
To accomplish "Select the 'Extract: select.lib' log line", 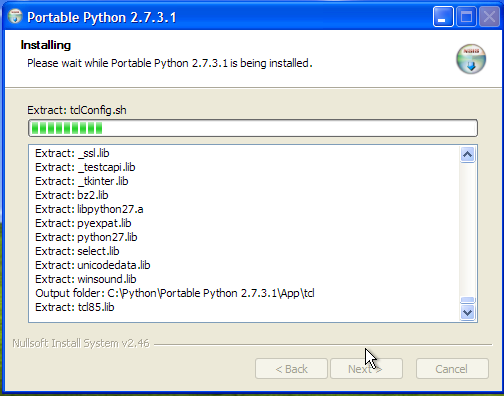I will 77,251.
